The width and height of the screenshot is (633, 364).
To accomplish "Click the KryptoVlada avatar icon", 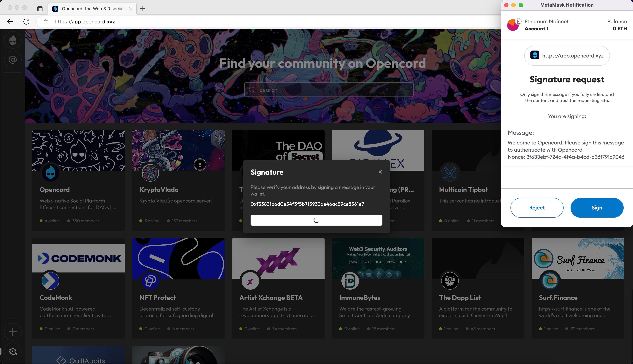I will pos(150,173).
